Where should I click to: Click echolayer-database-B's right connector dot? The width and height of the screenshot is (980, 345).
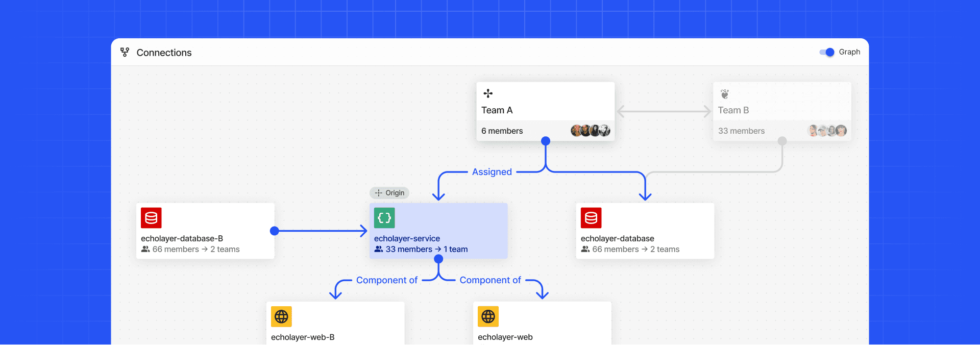(x=274, y=231)
